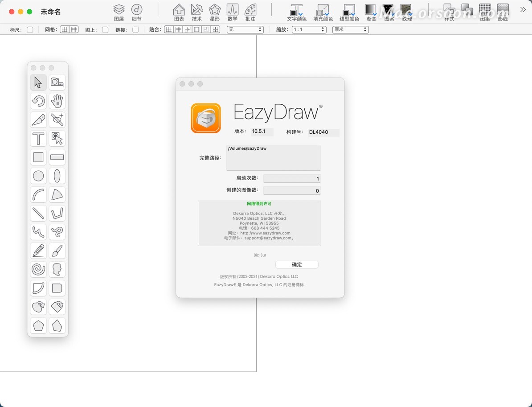Select the thick snake curve tool
532x407 pixels.
click(57, 232)
